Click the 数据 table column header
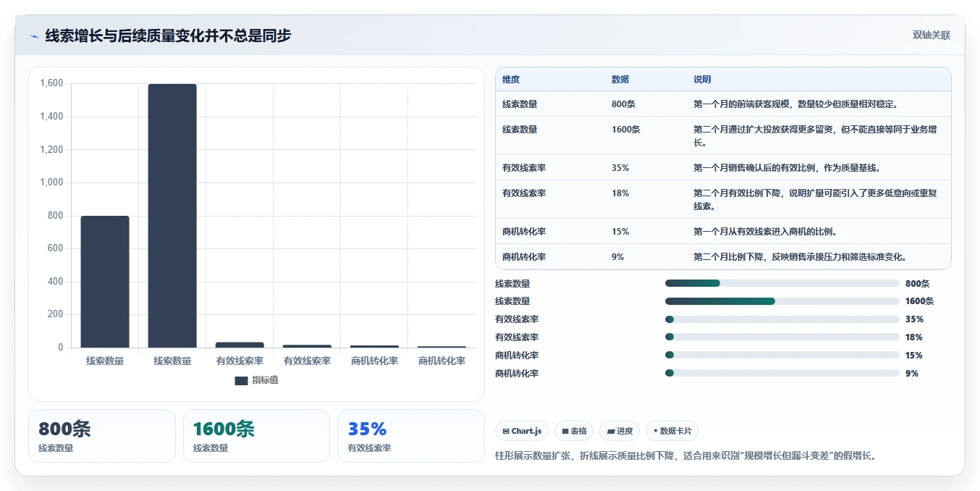980x491 pixels. pos(620,80)
